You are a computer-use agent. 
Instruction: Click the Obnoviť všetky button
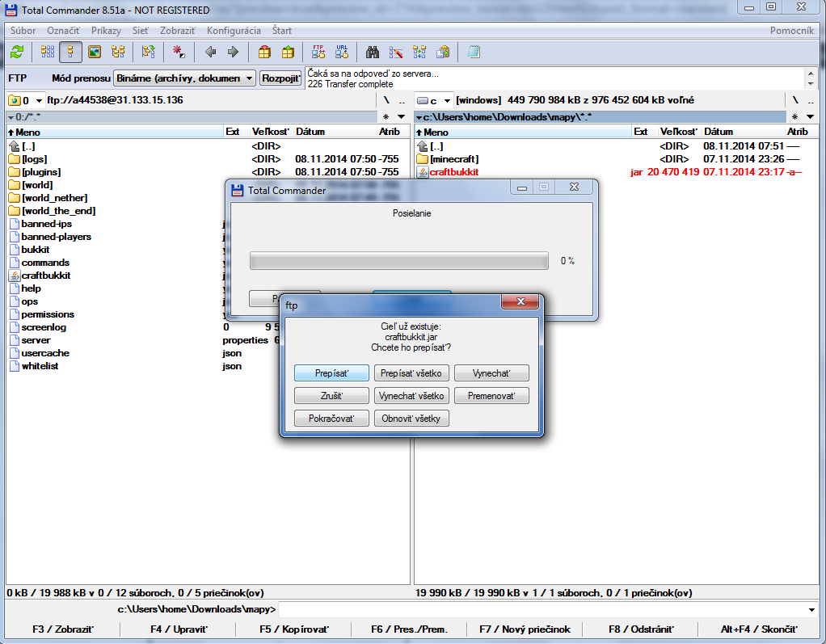pyautogui.click(x=411, y=419)
